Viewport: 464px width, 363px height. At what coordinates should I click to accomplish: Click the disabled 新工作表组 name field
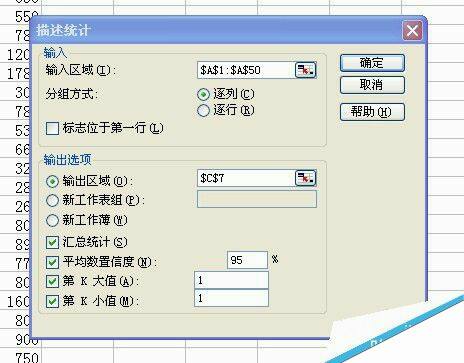pos(257,199)
